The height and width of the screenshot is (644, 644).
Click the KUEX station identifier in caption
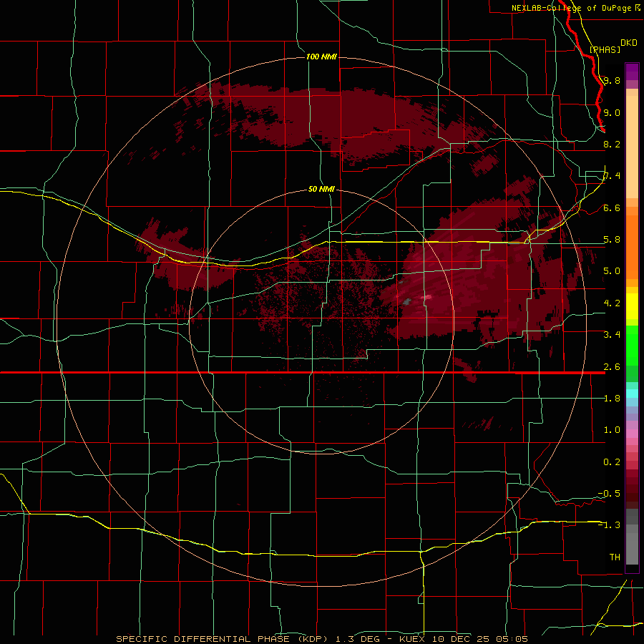(x=411, y=639)
